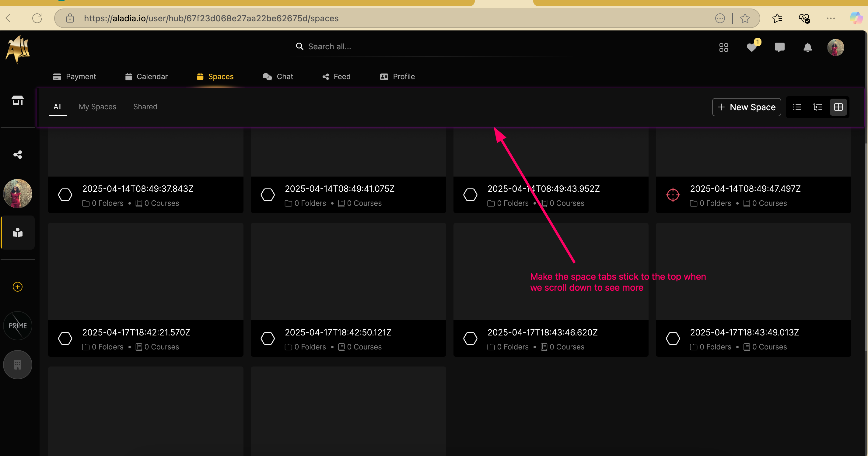Show All spaces filter tab
This screenshot has height=456, width=868.
pos(58,107)
